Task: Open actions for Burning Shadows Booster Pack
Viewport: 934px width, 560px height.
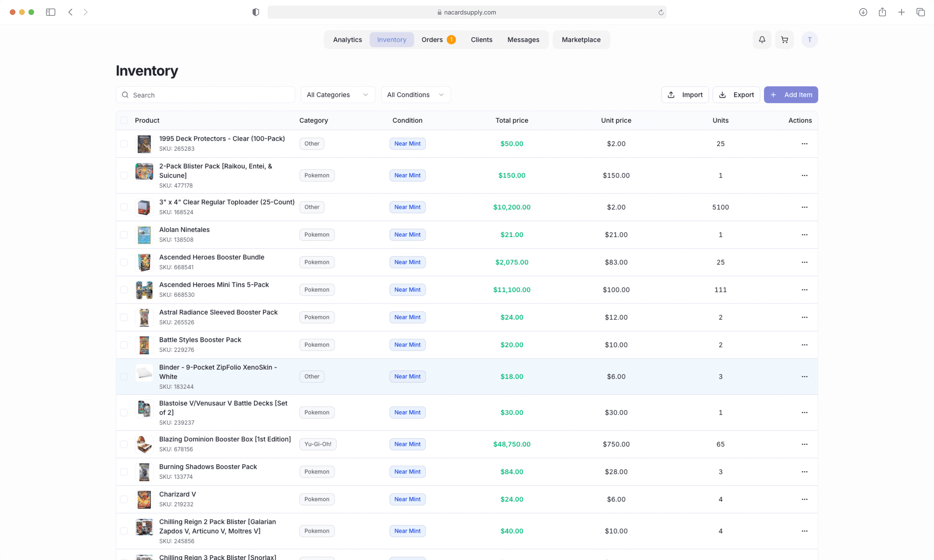Action: point(805,472)
